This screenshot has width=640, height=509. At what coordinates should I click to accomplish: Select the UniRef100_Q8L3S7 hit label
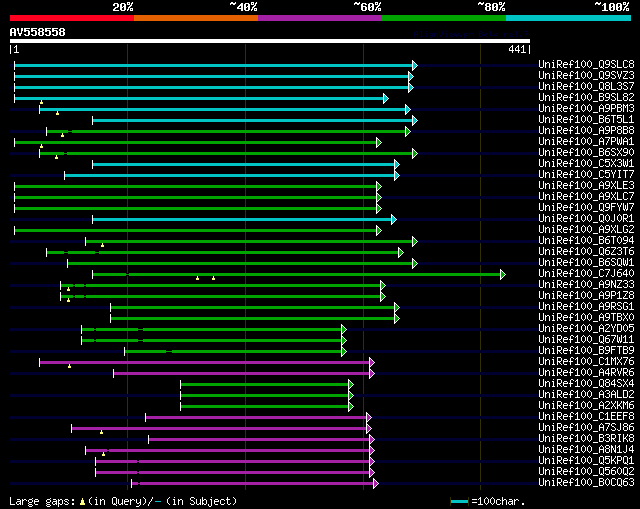point(586,87)
